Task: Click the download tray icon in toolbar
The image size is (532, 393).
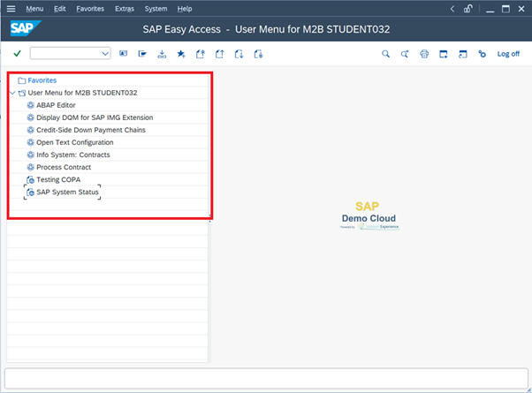Action: tap(162, 54)
